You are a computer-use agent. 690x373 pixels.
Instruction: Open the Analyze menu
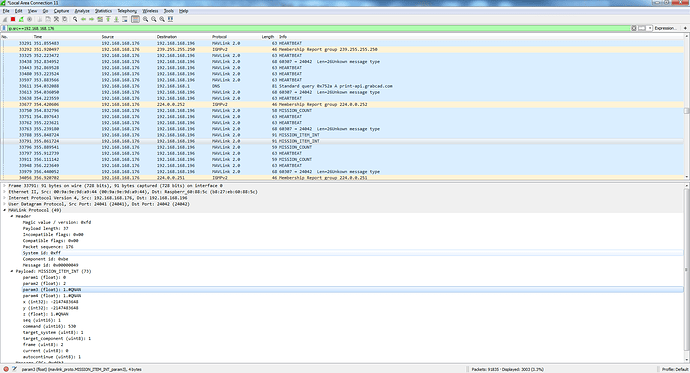coord(82,11)
